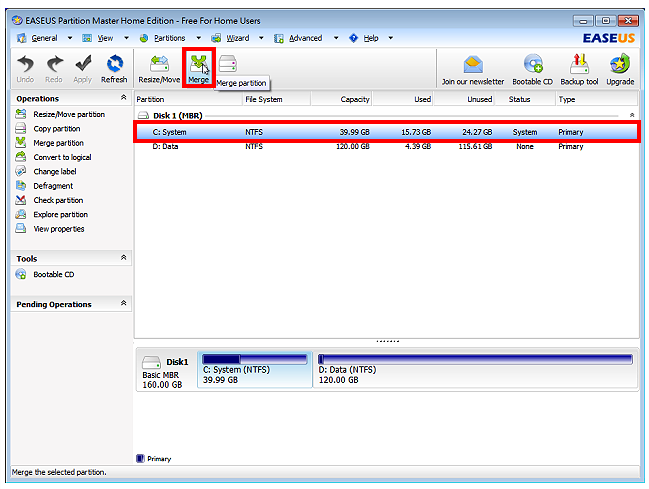Click the drive icon right of Merge

pos(228,64)
